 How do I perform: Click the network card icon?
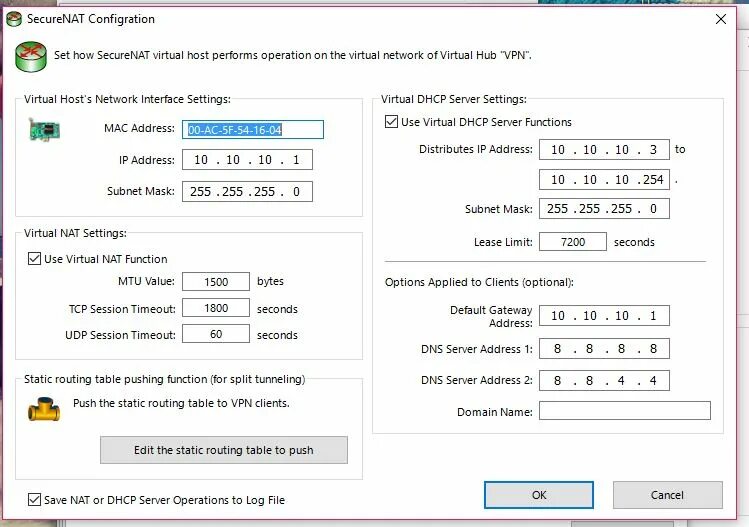pos(44,130)
